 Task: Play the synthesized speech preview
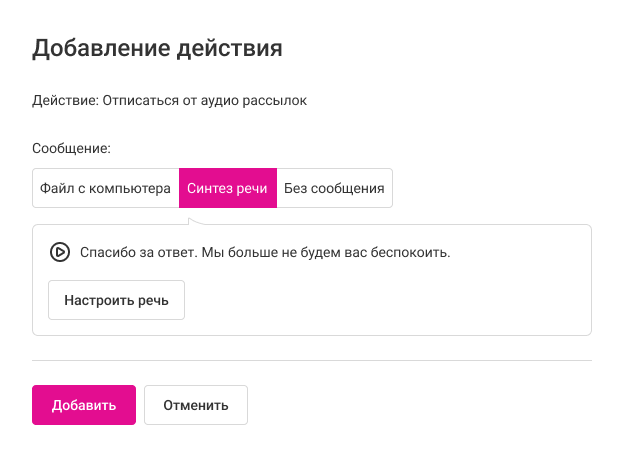[x=59, y=252]
